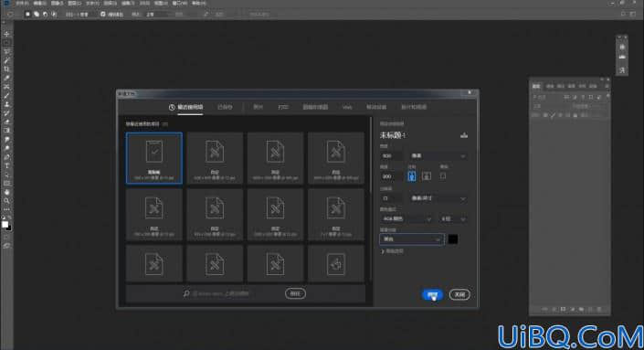Toggle the anti-alias checkbox in options bar

pyautogui.click(x=102, y=14)
